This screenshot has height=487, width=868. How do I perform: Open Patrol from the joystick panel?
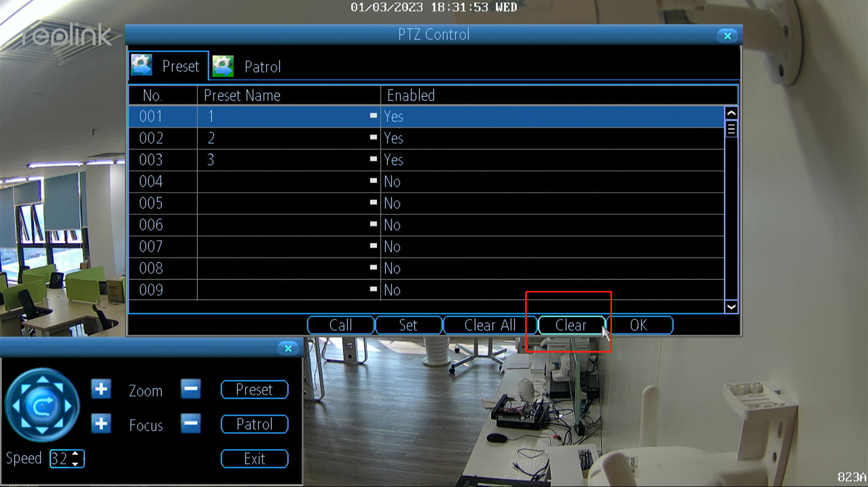point(254,424)
